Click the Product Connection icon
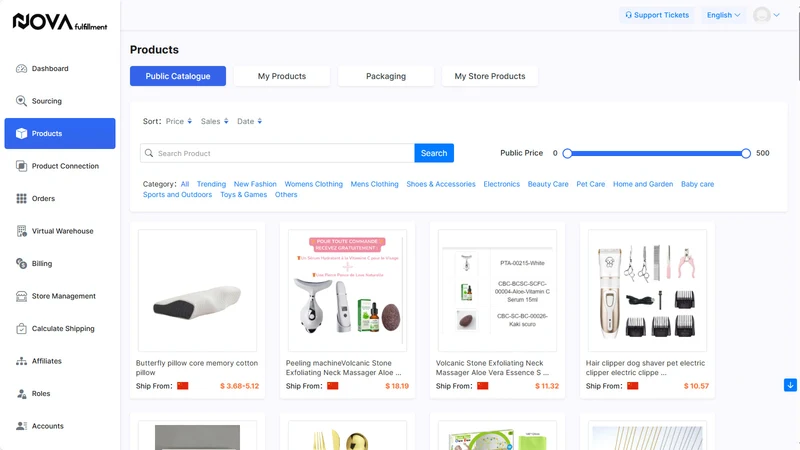The width and height of the screenshot is (800, 450). [x=21, y=166]
